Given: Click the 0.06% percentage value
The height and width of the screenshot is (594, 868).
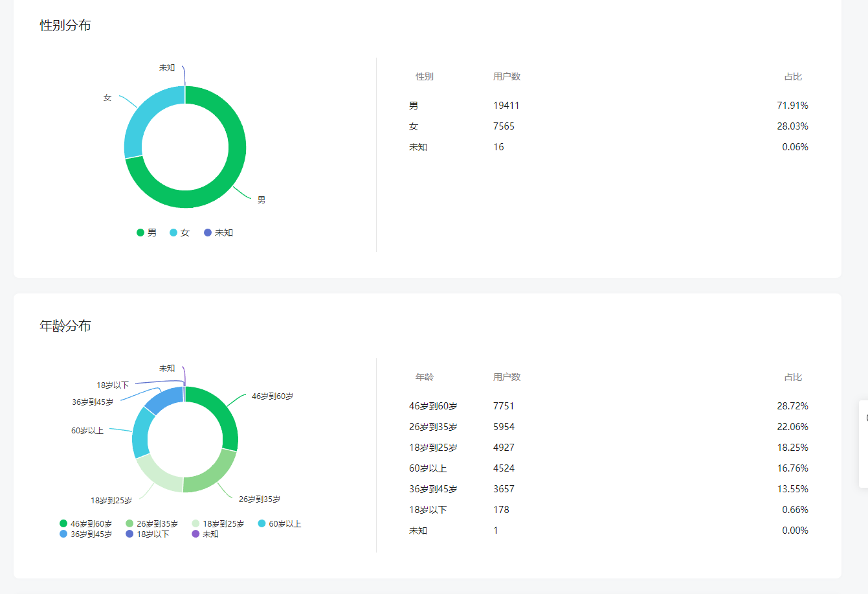Looking at the screenshot, I should click(x=795, y=147).
